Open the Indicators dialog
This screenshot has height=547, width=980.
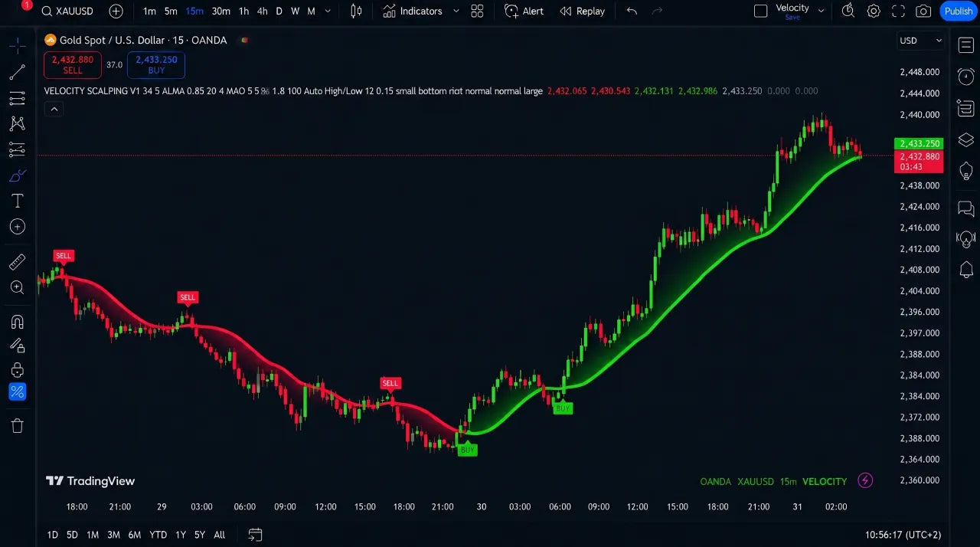[413, 11]
